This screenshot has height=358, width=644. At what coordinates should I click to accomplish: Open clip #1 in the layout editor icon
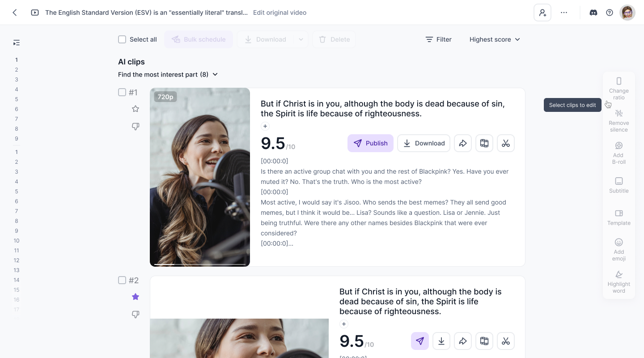(x=484, y=143)
